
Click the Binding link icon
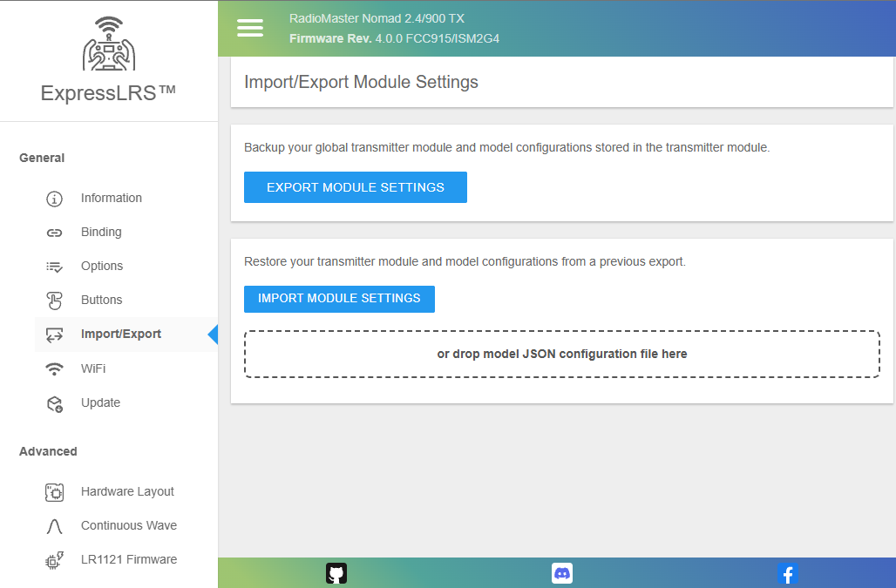click(54, 233)
